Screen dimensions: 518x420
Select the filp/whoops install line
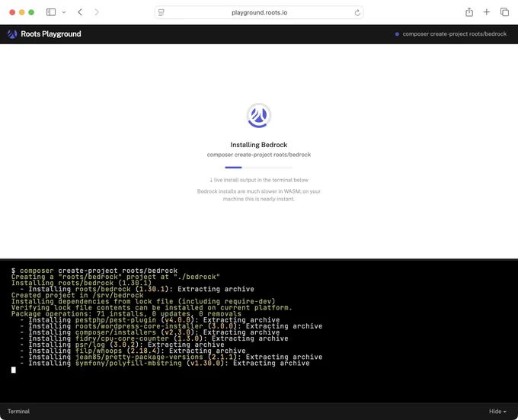coord(133,351)
